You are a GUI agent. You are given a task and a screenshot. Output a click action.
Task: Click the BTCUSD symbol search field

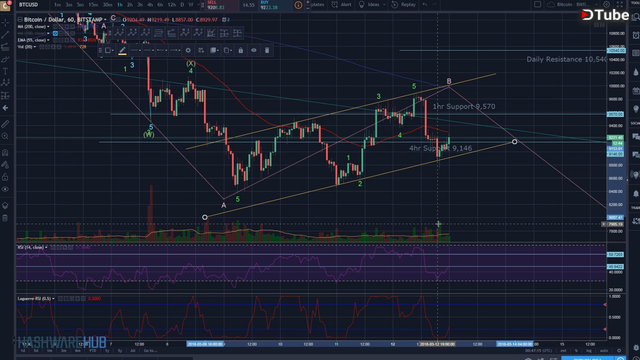tap(28, 5)
